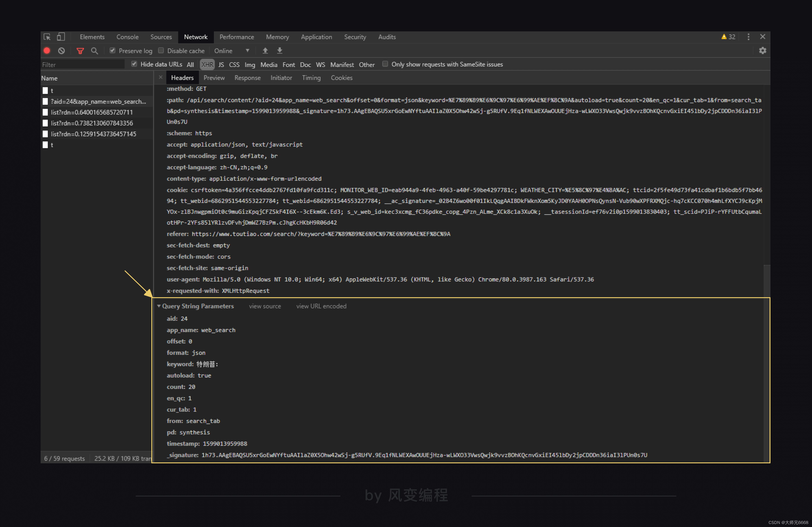The width and height of the screenshot is (812, 527).
Task: Select the Network tab
Action: (196, 37)
